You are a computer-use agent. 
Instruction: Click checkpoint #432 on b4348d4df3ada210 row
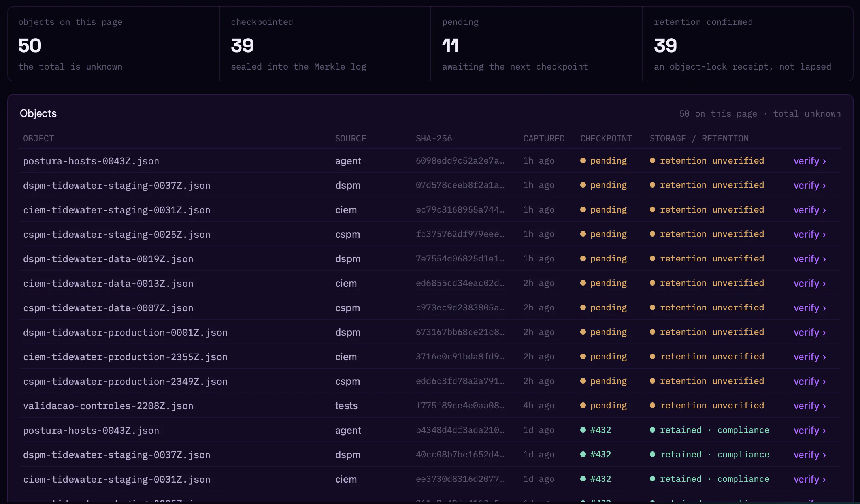coord(596,430)
